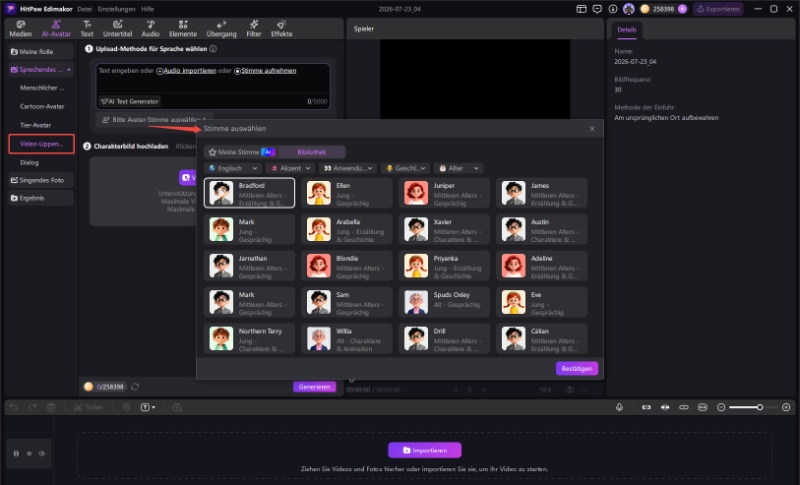
Task: Click the microphone record icon
Action: [x=619, y=407]
